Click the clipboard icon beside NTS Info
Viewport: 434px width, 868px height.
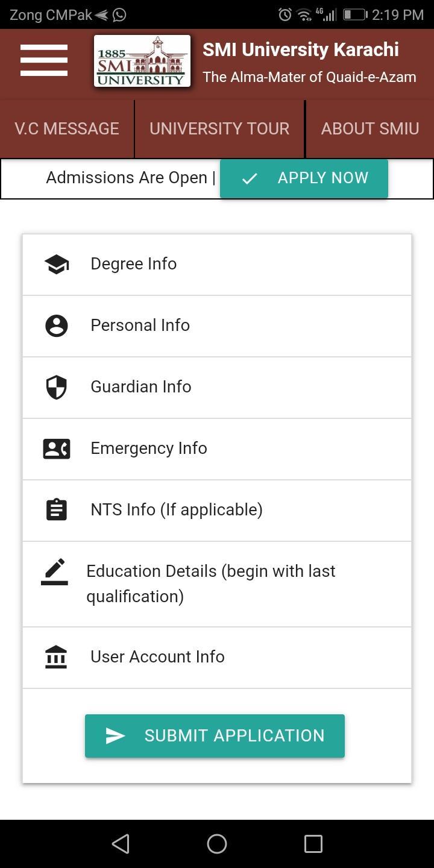[x=57, y=510]
